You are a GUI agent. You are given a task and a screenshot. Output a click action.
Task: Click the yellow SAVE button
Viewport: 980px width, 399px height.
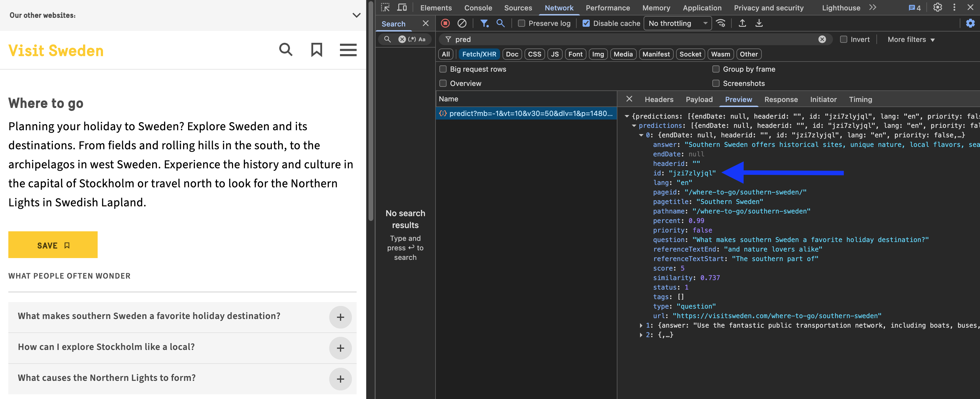(53, 245)
